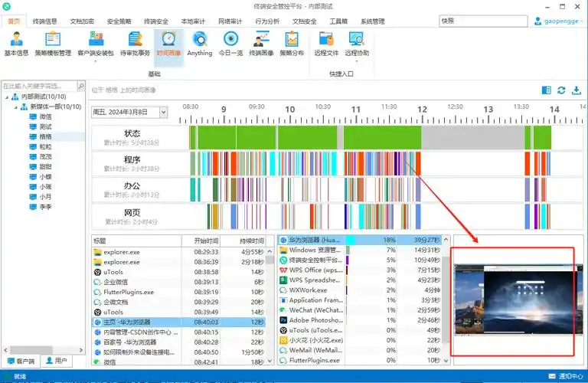The image size is (588, 383).
Task: Switch to the 文档加密 menu tab
Action: tap(83, 21)
